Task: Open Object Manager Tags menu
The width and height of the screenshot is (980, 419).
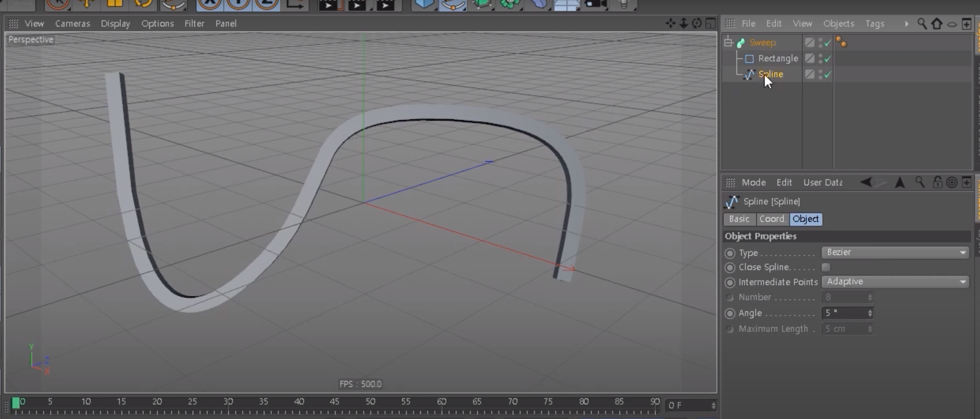Action: point(875,23)
